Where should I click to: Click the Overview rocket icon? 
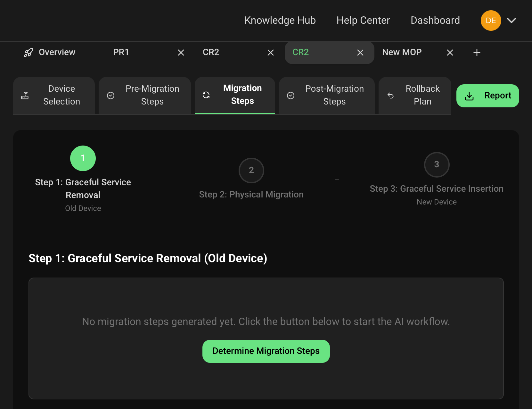point(29,53)
